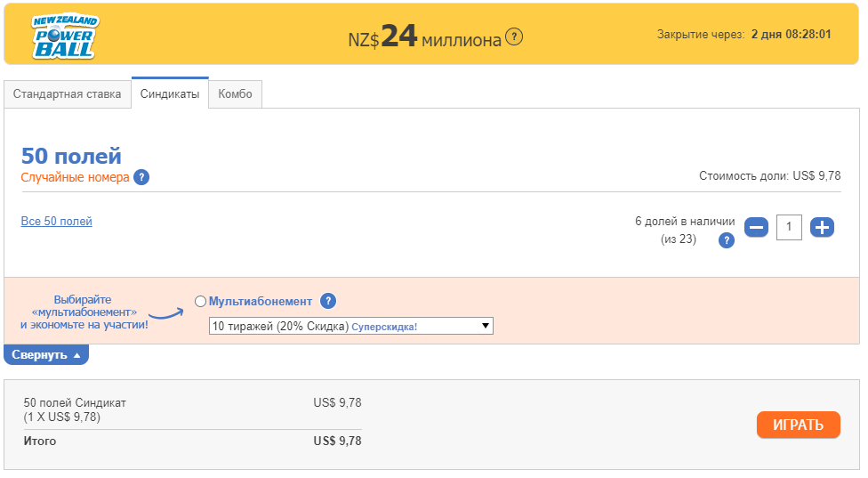Click the share quantity input field
The height and width of the screenshot is (478, 868).
(x=789, y=227)
